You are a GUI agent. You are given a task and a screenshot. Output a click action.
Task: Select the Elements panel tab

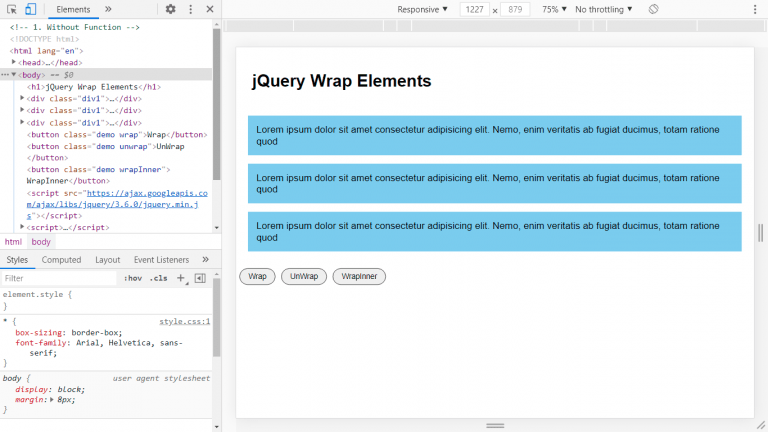[73, 9]
